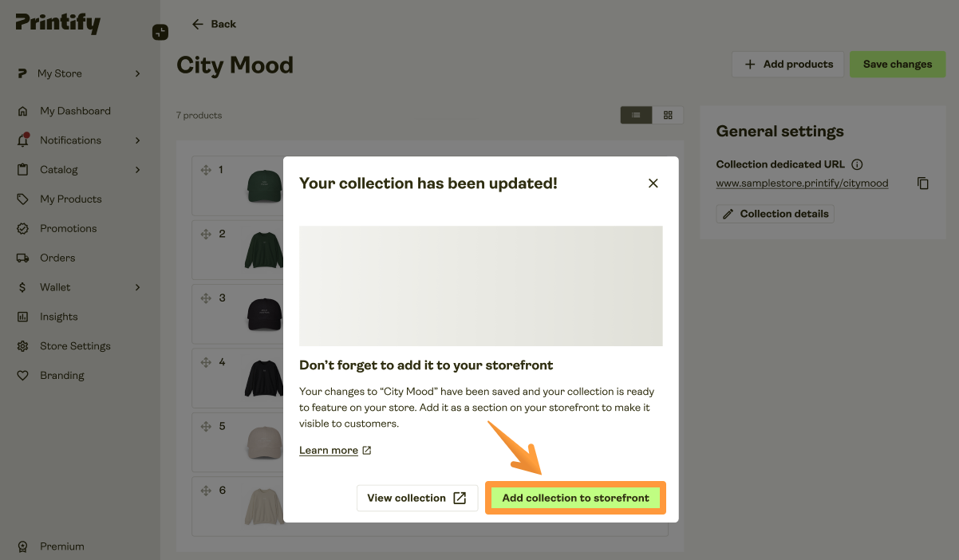
Task: Click the Add collection to storefront button
Action: pos(575,497)
